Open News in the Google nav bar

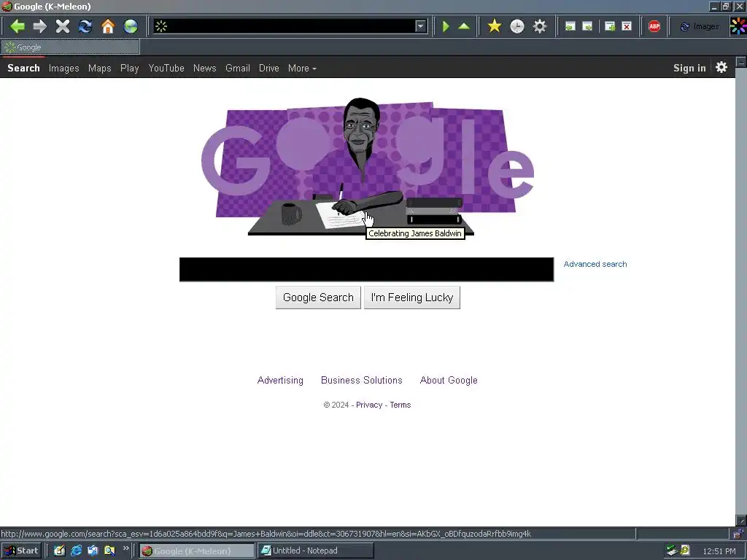click(205, 68)
